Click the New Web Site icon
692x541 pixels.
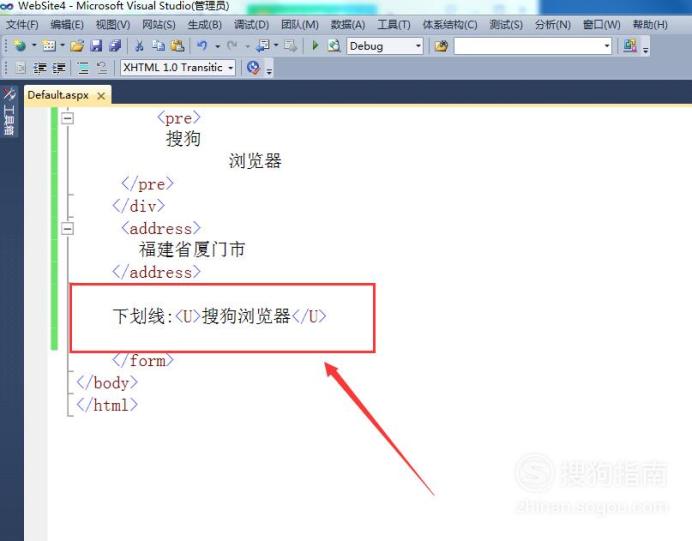[x=19, y=45]
